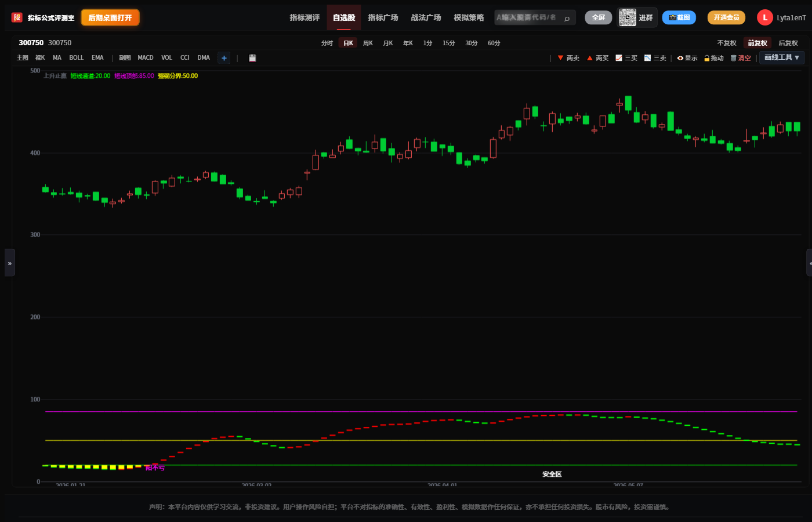Click the search magnifier icon
The image size is (812, 522).
(567, 18)
